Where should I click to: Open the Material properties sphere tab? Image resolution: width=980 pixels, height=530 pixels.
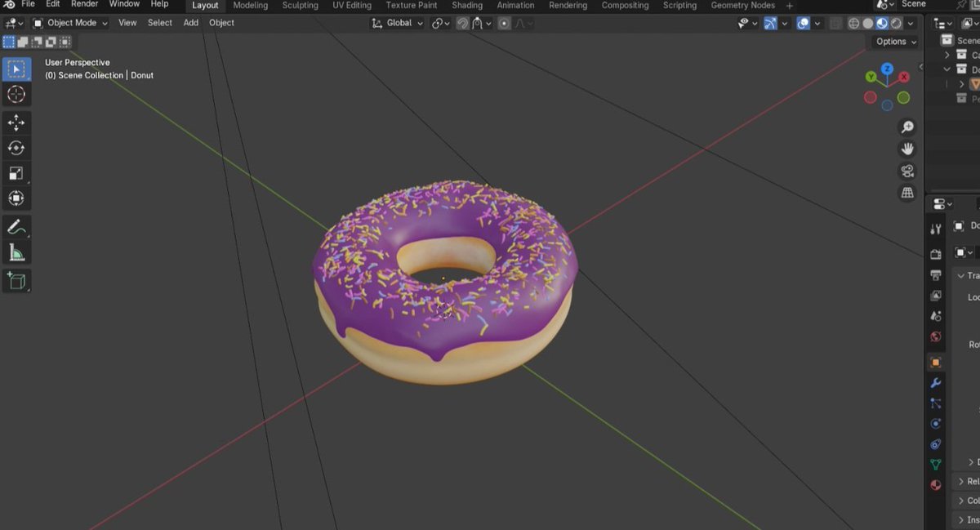coord(935,484)
